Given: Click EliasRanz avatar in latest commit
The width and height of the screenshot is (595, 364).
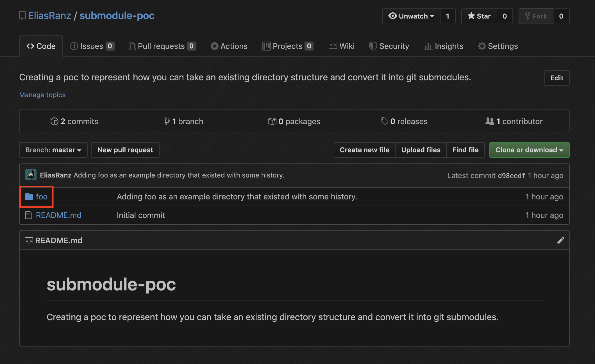Looking at the screenshot, I should coord(31,175).
